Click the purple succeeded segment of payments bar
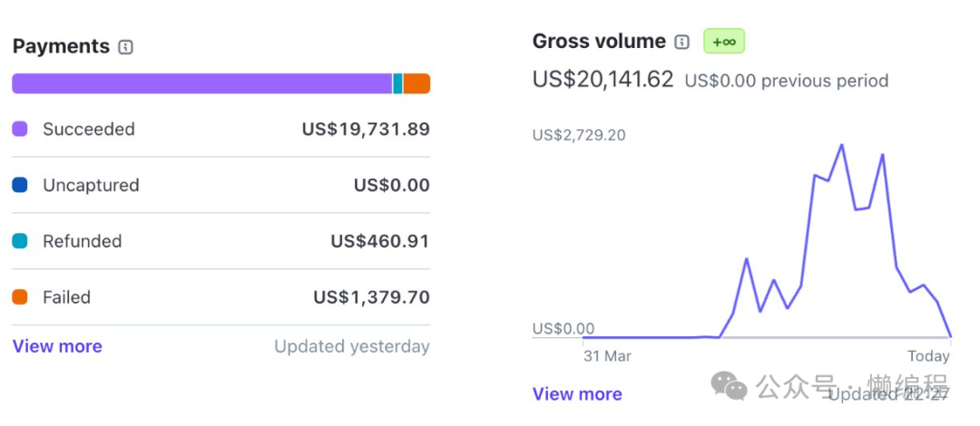Image resolution: width=980 pixels, height=426 pixels. [x=201, y=84]
